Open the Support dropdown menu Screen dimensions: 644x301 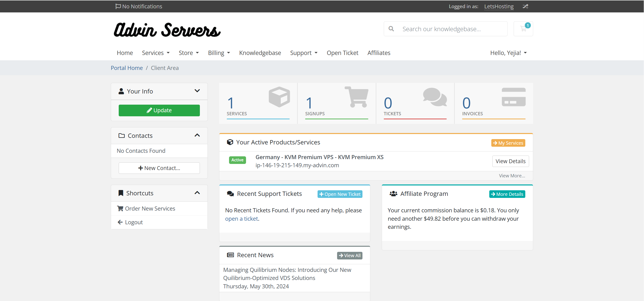point(304,53)
